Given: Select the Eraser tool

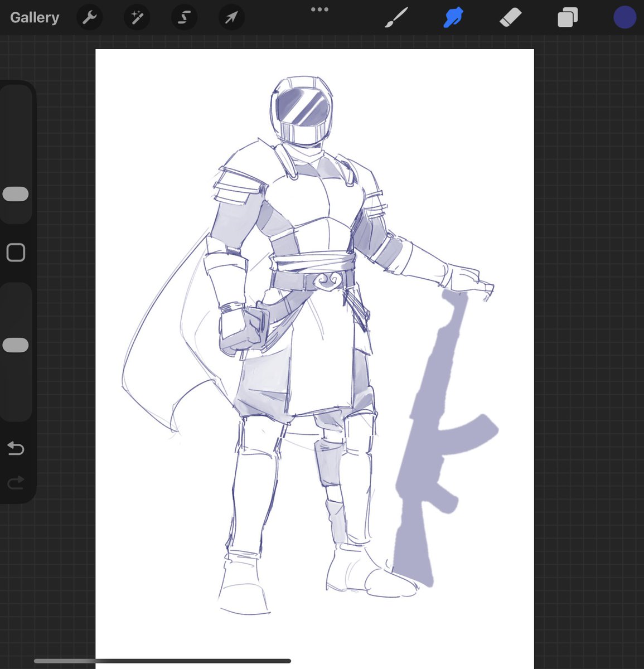Looking at the screenshot, I should [x=510, y=18].
